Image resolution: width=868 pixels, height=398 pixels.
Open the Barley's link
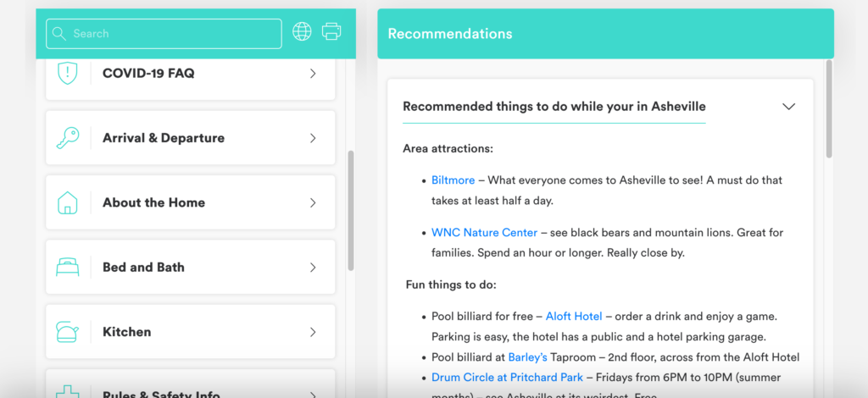(527, 357)
